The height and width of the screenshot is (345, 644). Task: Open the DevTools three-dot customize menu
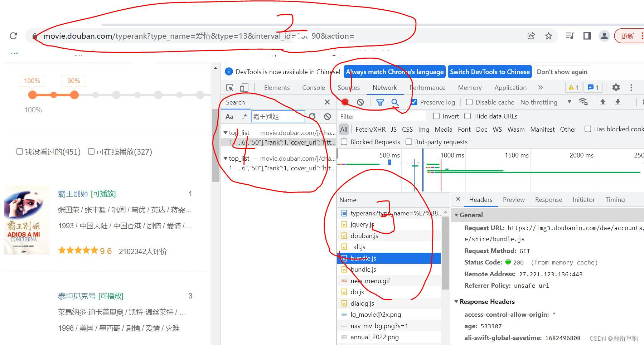(x=631, y=87)
